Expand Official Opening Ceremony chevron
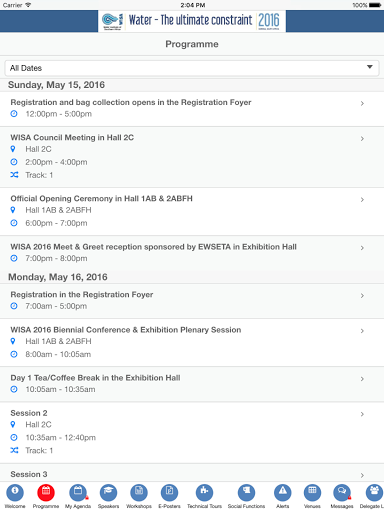 tap(362, 200)
